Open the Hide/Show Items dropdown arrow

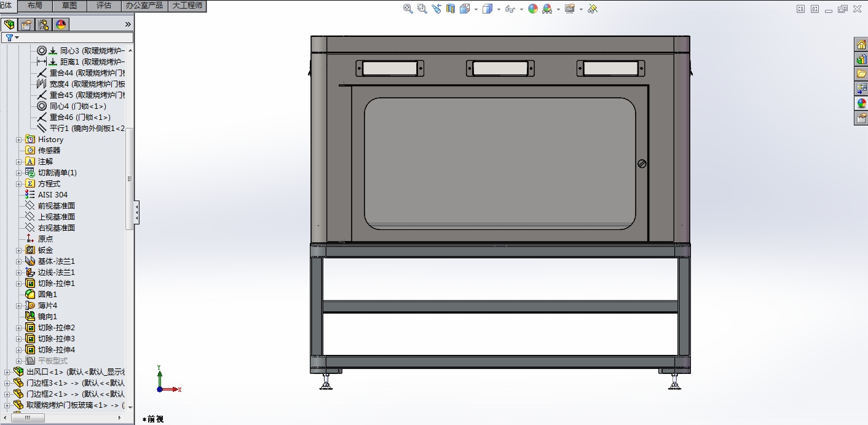click(521, 9)
